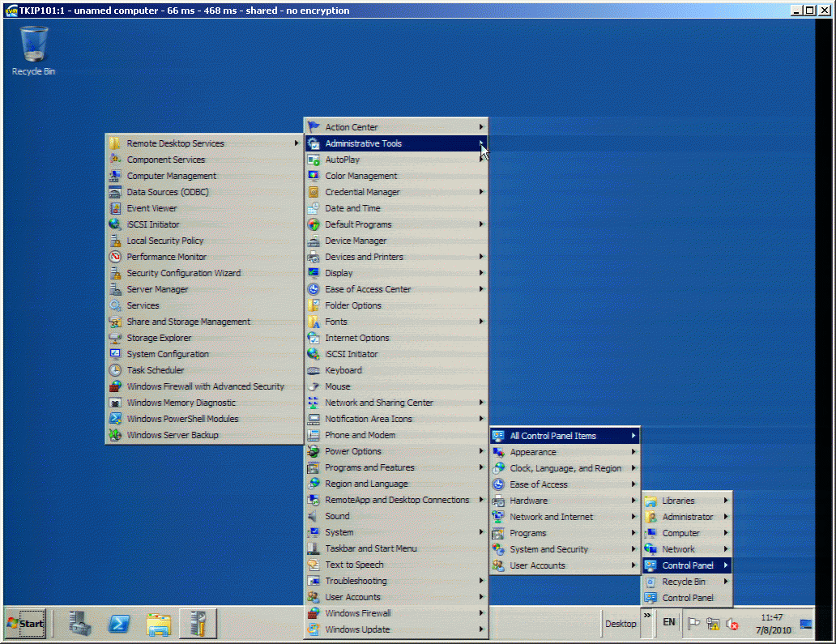Image resolution: width=836 pixels, height=644 pixels.
Task: Expand Remote Desktop Services submenu arrow
Action: [x=296, y=143]
